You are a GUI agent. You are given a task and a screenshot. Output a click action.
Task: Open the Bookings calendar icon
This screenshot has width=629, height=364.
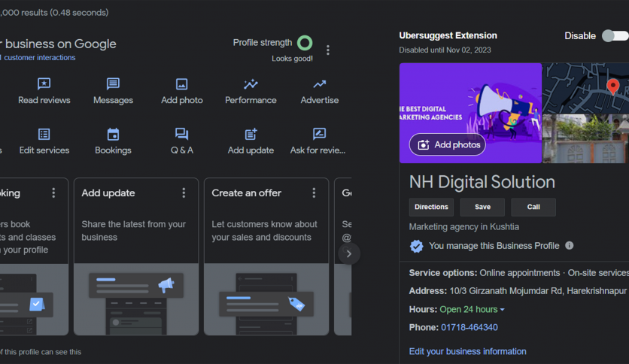(x=113, y=135)
